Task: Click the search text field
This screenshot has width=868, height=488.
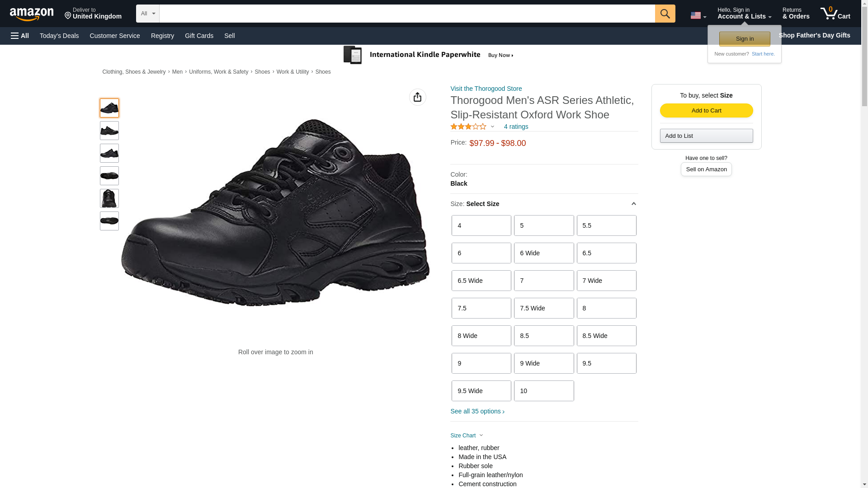Action: point(407,14)
